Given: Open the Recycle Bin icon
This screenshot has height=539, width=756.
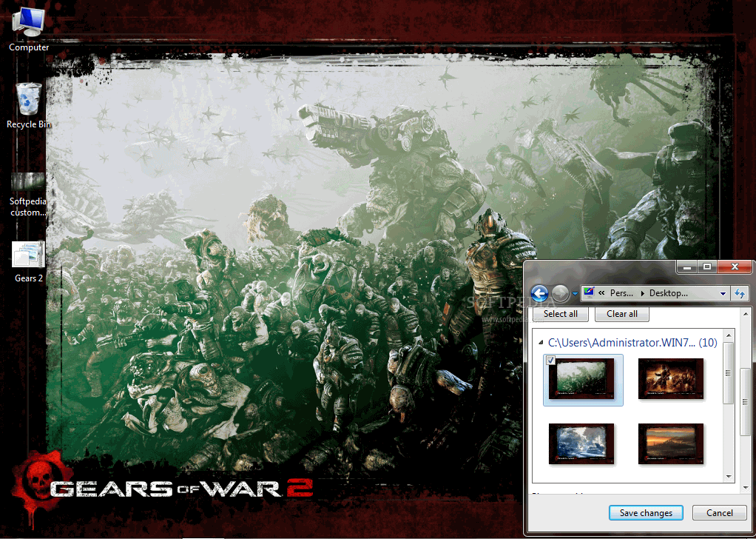Looking at the screenshot, I should (x=28, y=105).
